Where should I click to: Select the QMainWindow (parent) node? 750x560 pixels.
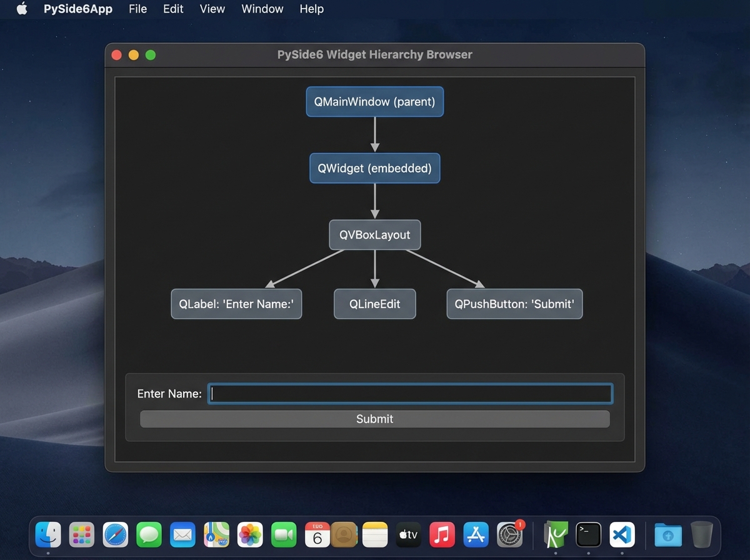tap(374, 101)
